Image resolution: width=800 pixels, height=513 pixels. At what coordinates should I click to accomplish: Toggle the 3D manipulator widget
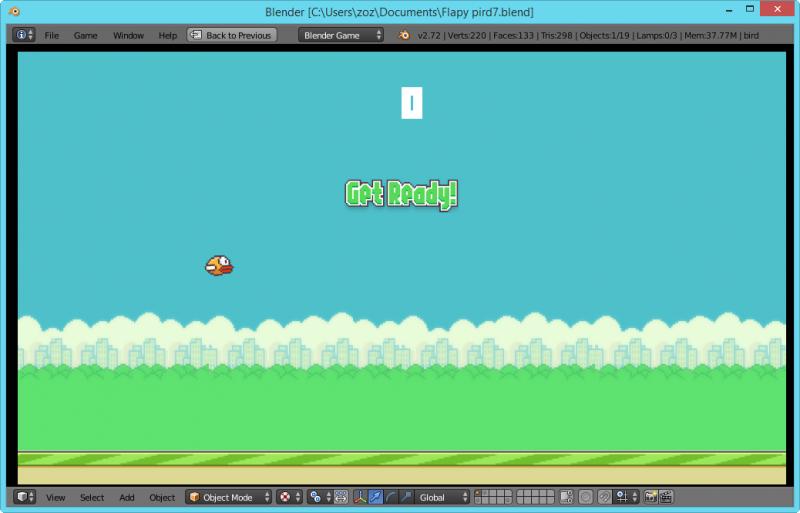click(x=360, y=497)
